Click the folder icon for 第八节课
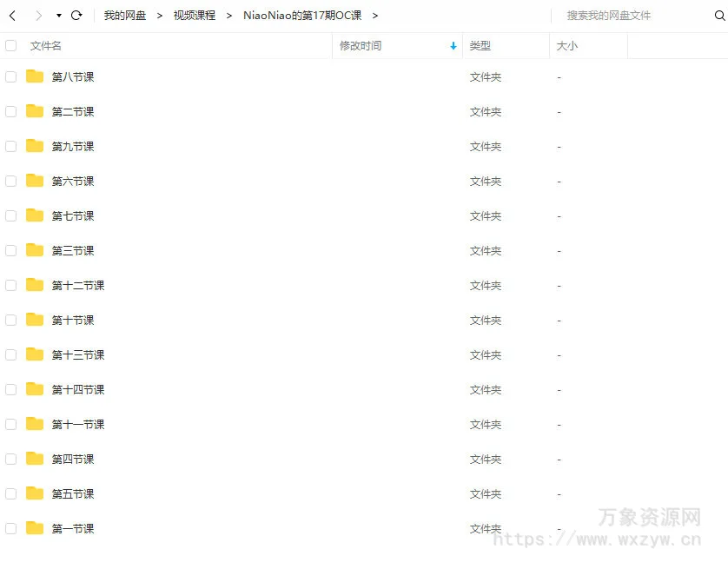 tap(35, 76)
